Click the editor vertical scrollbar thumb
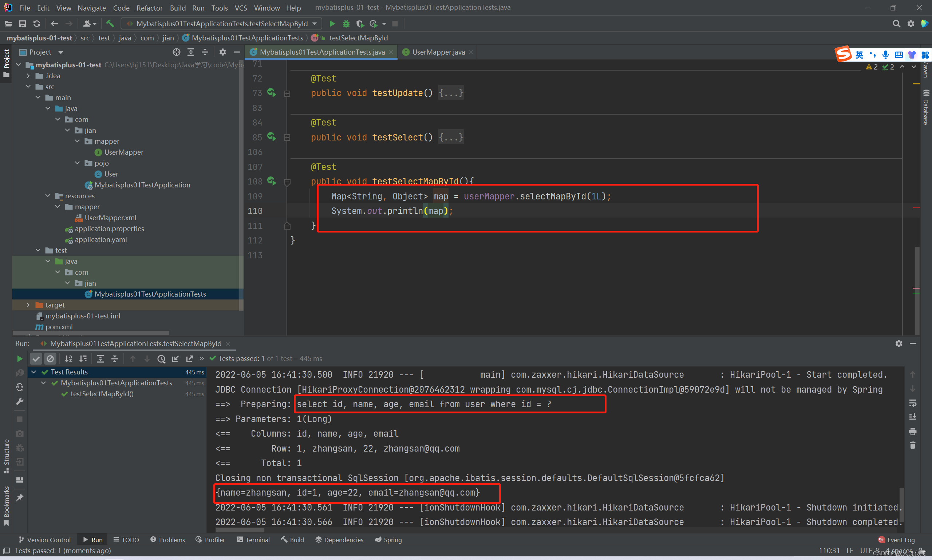This screenshot has width=932, height=560. click(917, 290)
